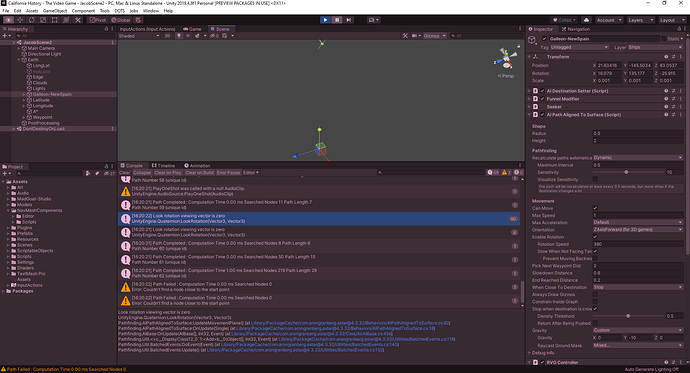The image size is (690, 373).
Task: Open the Orientation dropdown
Action: pyautogui.click(x=638, y=230)
